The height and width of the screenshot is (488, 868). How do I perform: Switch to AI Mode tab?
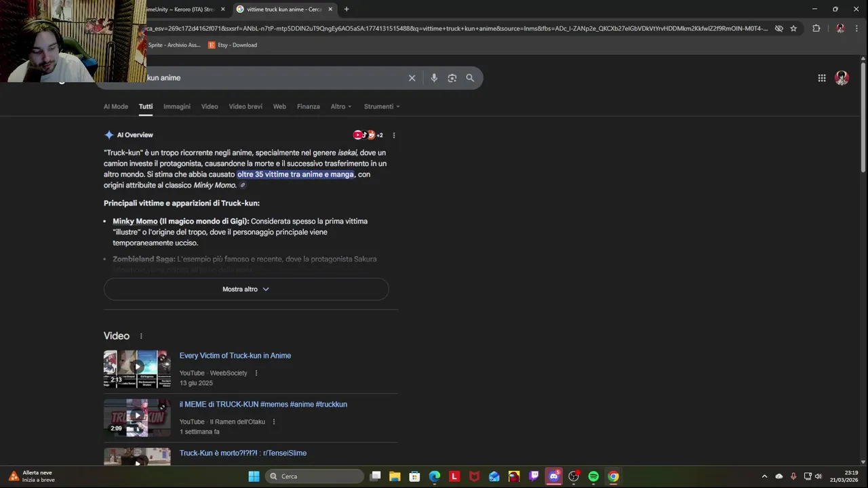click(116, 106)
